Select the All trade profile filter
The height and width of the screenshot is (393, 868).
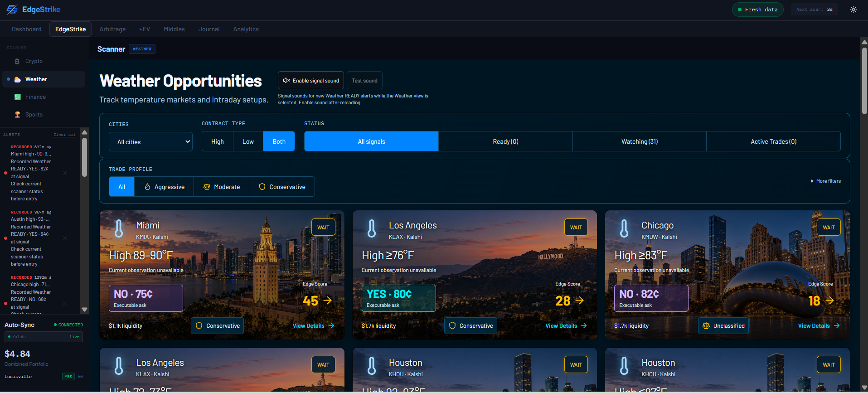tap(122, 187)
